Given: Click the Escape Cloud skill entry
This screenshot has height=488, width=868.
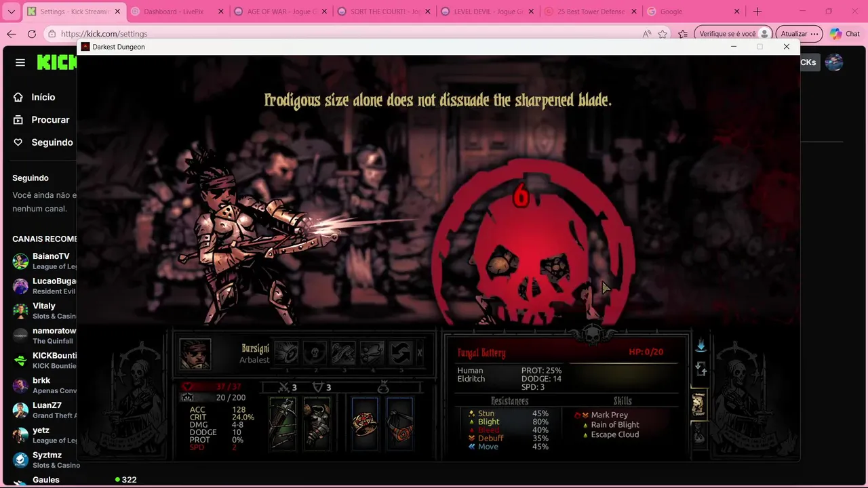Looking at the screenshot, I should [611, 434].
